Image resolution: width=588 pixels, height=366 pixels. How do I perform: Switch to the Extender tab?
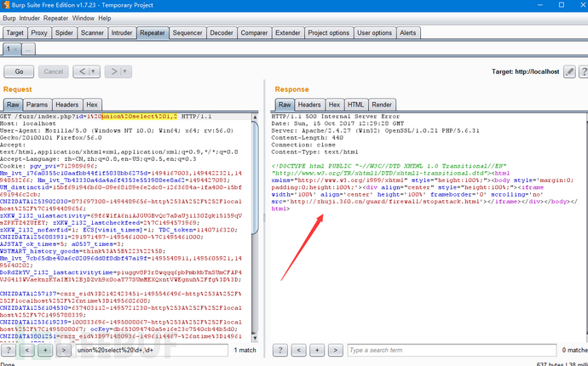(288, 33)
